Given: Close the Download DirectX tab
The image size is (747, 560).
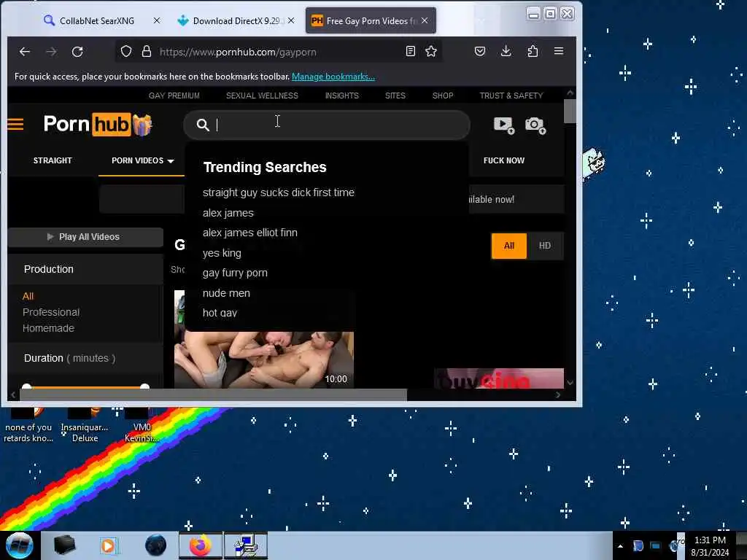Looking at the screenshot, I should tap(291, 20).
